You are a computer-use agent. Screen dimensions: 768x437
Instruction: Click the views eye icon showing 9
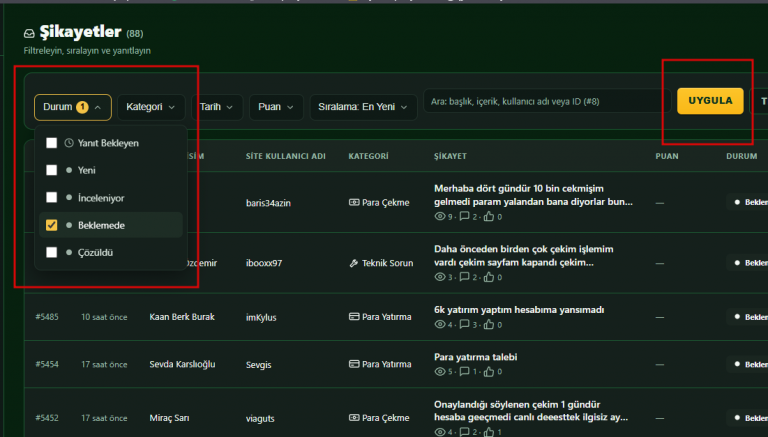(x=439, y=216)
